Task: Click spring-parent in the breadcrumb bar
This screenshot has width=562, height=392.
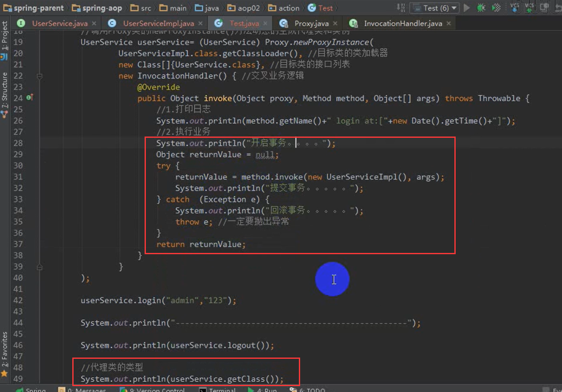Action: pyautogui.click(x=34, y=8)
